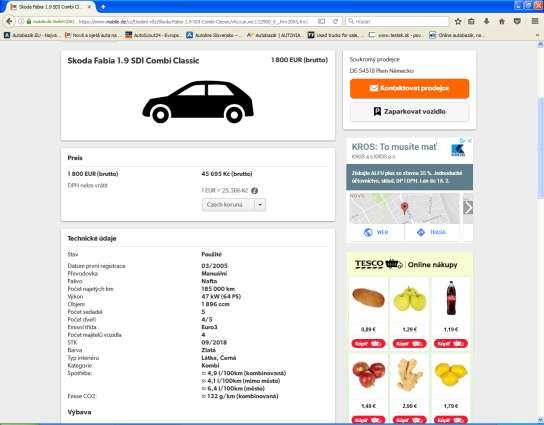
Task: Click the bookmark icon on Zaparkovat button
Action: [x=377, y=112]
